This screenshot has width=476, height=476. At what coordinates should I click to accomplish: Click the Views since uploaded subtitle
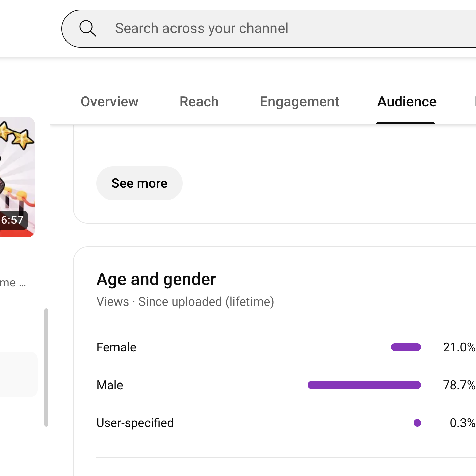tap(185, 302)
